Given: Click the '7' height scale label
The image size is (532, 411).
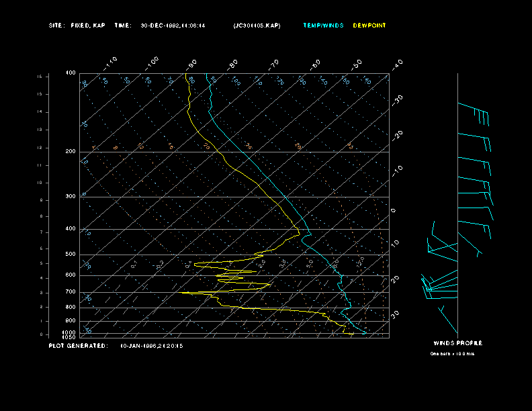Looking at the screenshot, I should [42, 232].
